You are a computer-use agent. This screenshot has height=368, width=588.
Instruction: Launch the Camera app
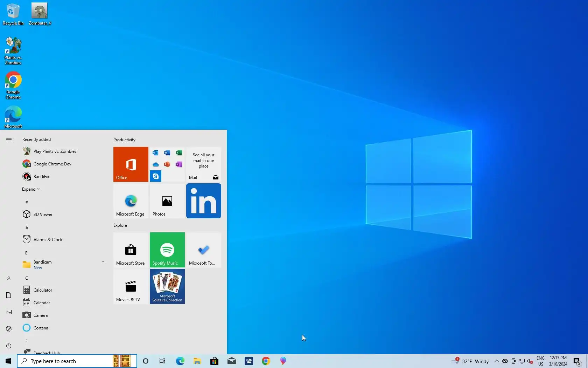tap(63, 315)
